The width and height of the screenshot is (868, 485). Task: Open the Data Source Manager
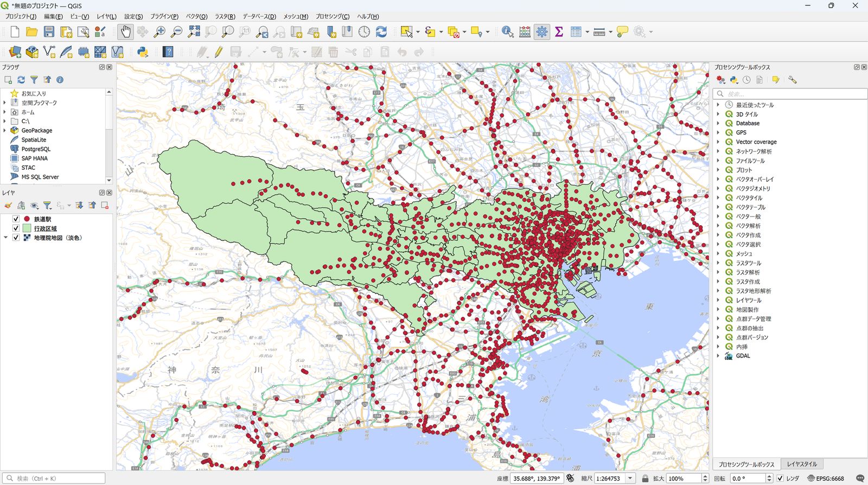pyautogui.click(x=15, y=52)
